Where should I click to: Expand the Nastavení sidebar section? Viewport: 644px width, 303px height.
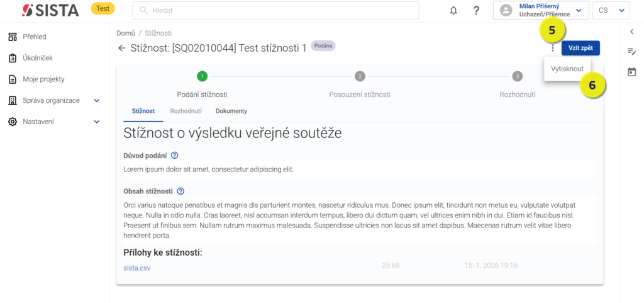97,122
